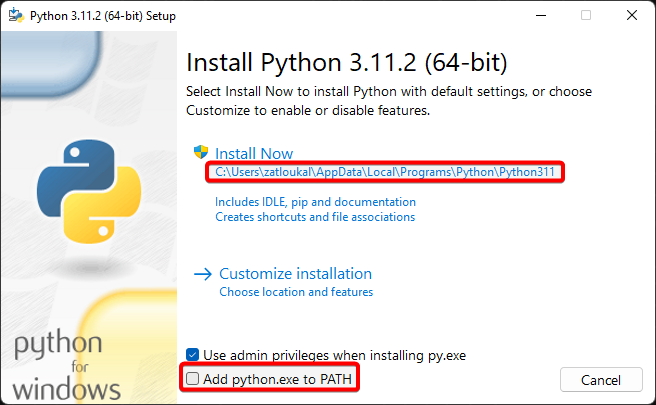Click the arrow icon beside Customize installation
The height and width of the screenshot is (405, 656).
tap(202, 274)
